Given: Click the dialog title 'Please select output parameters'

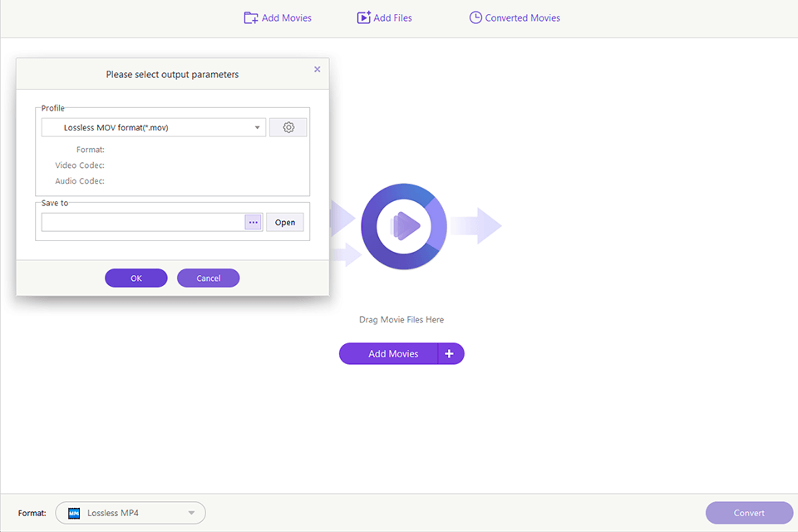Looking at the screenshot, I should 172,75.
